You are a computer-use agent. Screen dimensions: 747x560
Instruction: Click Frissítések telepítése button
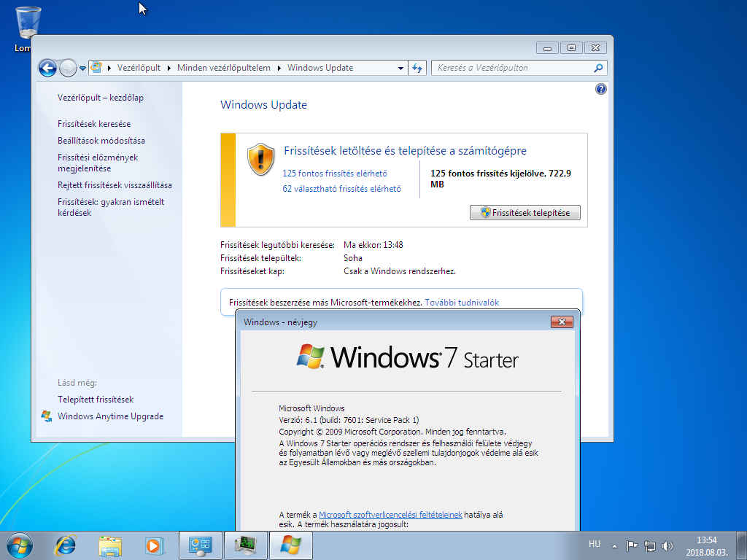click(525, 213)
